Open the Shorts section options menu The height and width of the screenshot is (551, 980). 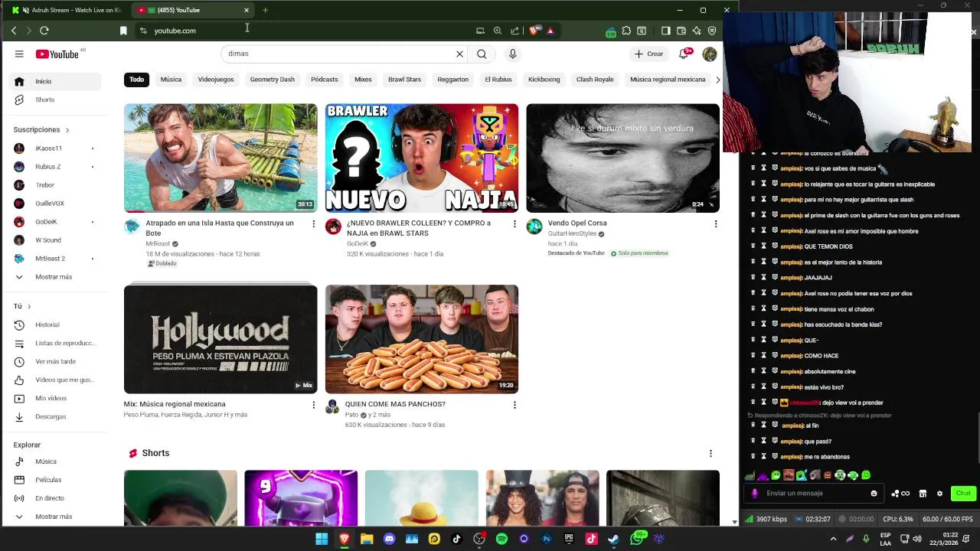click(710, 453)
